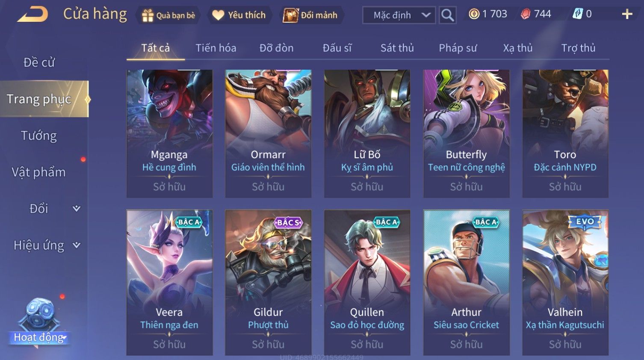Click the red ruby gem icon

tap(526, 14)
